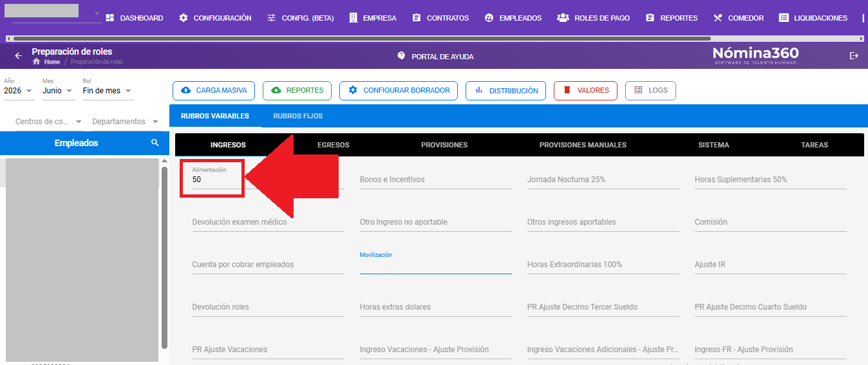This screenshot has height=365, width=868.
Task: Select the Provisiones Manuales tab
Action: coord(583,145)
